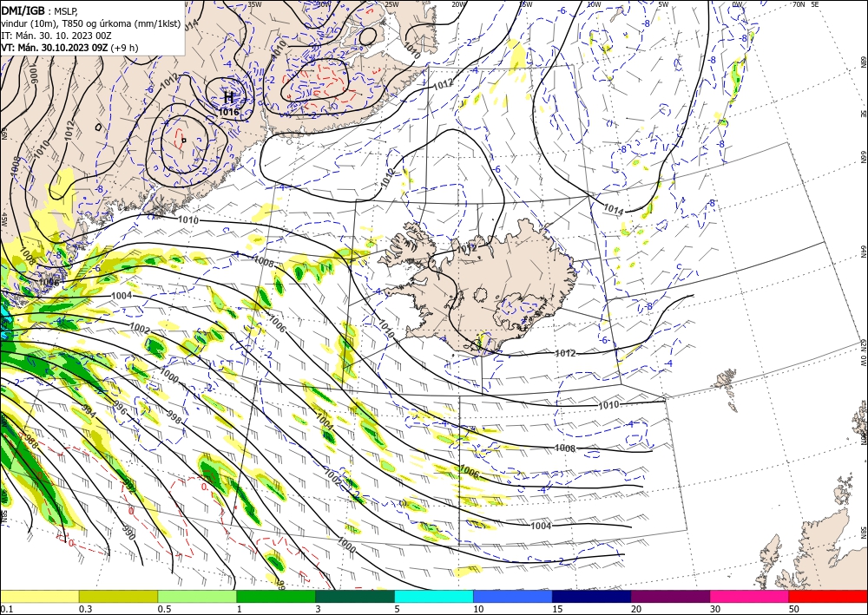Click the purple 20–30 legend swatch
The image size is (868, 615).
(x=670, y=596)
